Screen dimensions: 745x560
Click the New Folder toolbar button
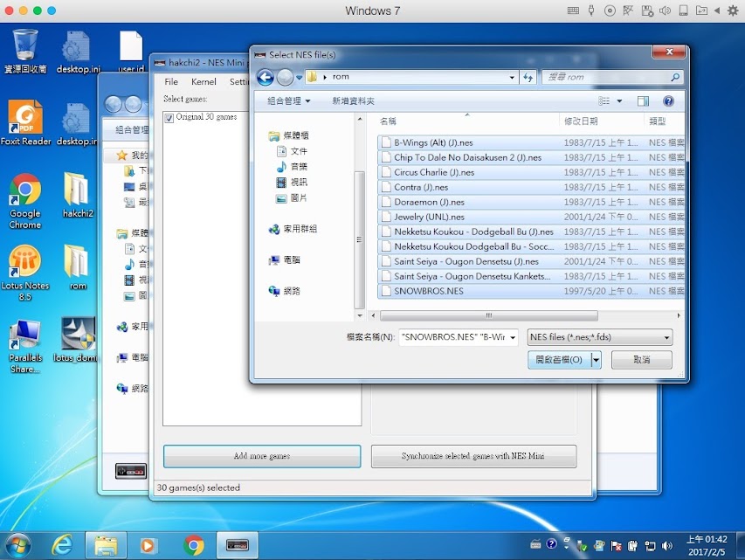click(353, 100)
